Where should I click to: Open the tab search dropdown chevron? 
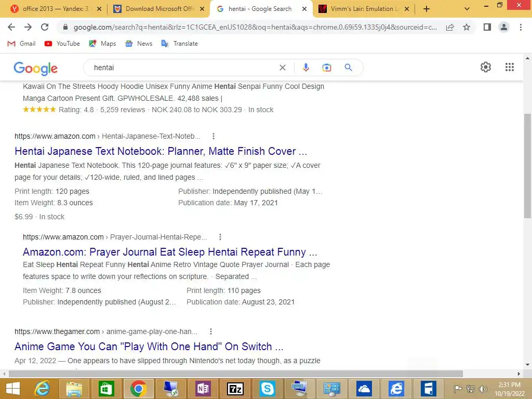point(467,9)
